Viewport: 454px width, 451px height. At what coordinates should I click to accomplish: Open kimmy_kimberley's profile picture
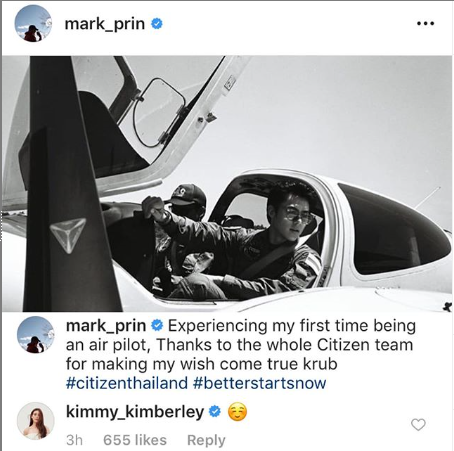pos(36,421)
